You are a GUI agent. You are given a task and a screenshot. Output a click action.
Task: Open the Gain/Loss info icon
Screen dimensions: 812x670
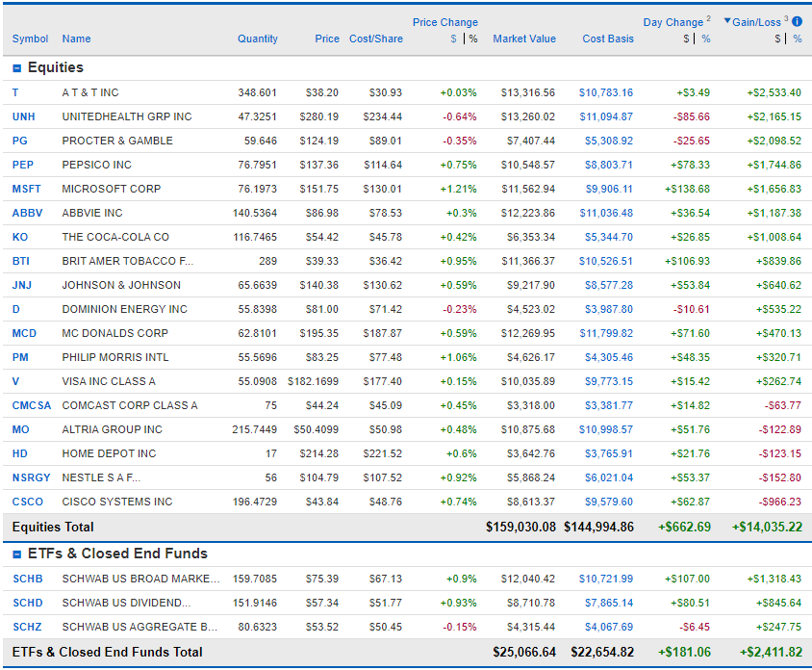click(x=797, y=21)
